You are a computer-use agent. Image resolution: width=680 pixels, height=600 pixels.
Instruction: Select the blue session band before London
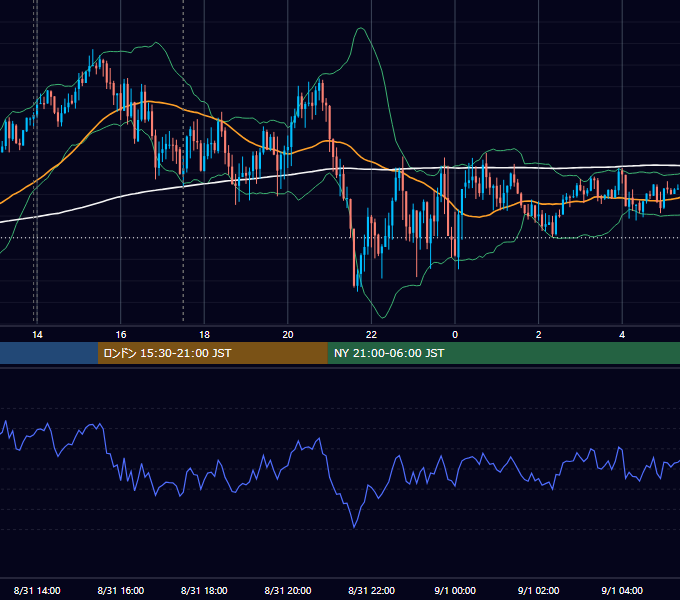(49, 353)
